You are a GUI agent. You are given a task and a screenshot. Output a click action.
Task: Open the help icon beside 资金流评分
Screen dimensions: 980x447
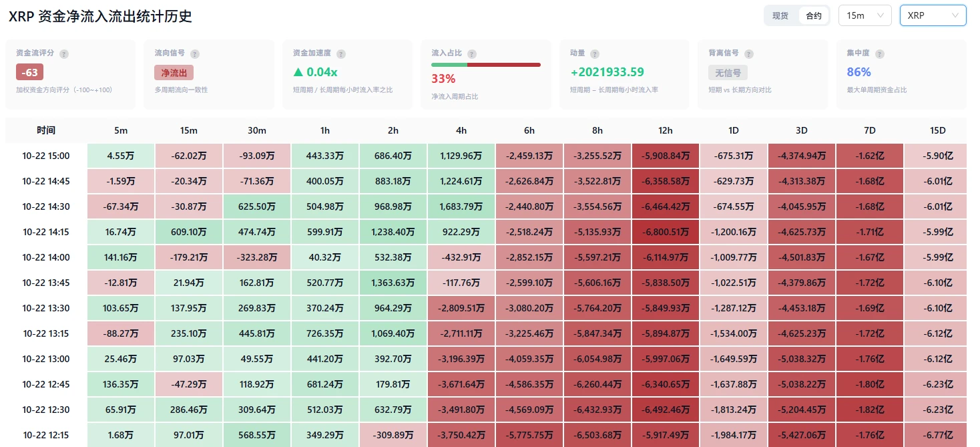point(63,53)
